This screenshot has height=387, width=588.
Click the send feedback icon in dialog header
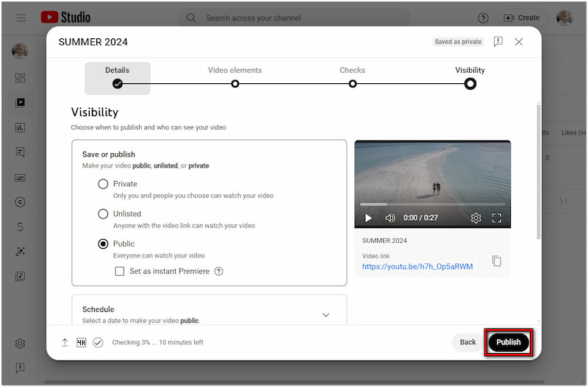pyautogui.click(x=498, y=42)
